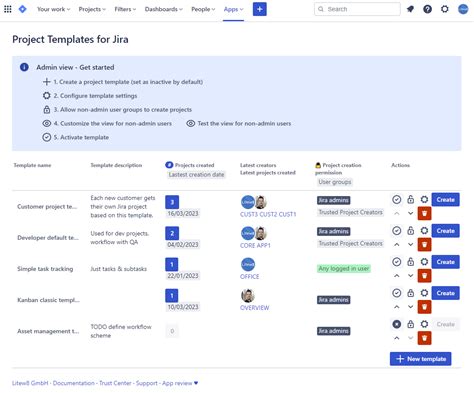Screen dimensions: 474x393
Task: Open the App review footer link
Action: (180, 383)
